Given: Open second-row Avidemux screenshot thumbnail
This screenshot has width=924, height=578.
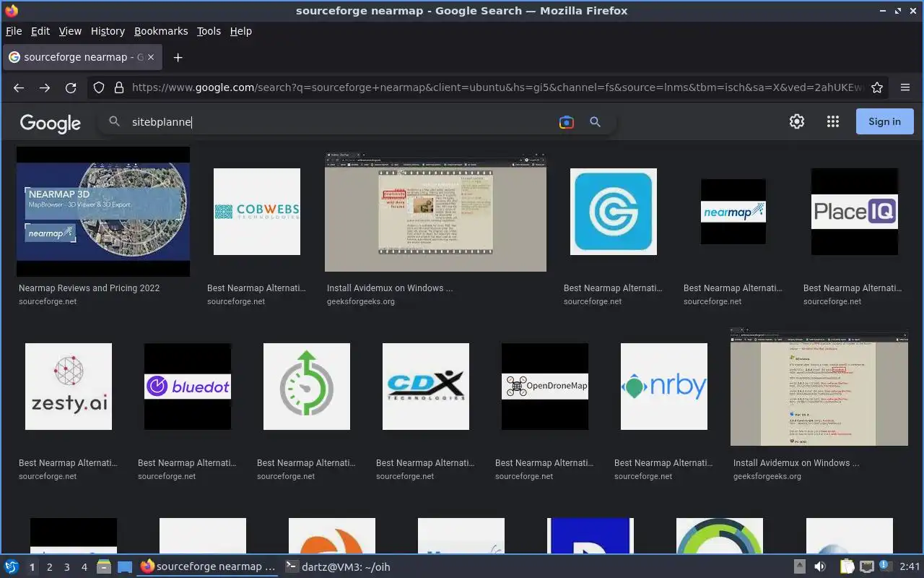Looking at the screenshot, I should (819, 387).
